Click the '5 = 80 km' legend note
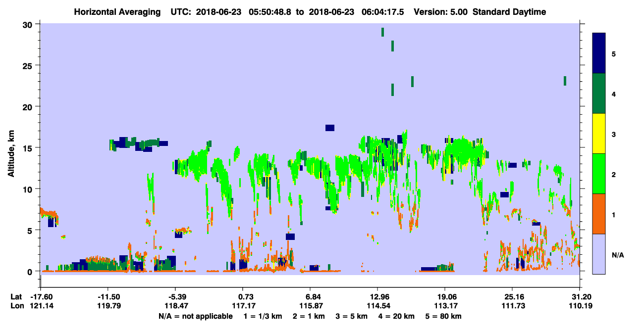 tap(444, 316)
